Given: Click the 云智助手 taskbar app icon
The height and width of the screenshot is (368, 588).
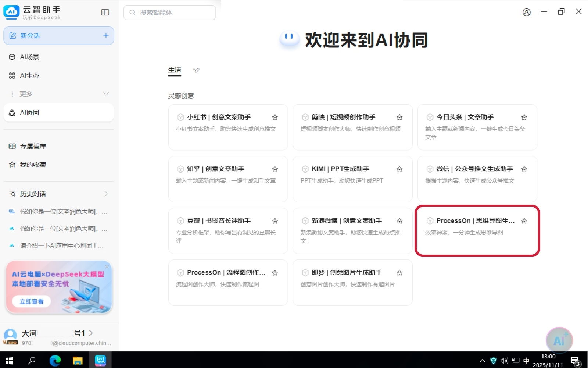Looking at the screenshot, I should [x=100, y=360].
